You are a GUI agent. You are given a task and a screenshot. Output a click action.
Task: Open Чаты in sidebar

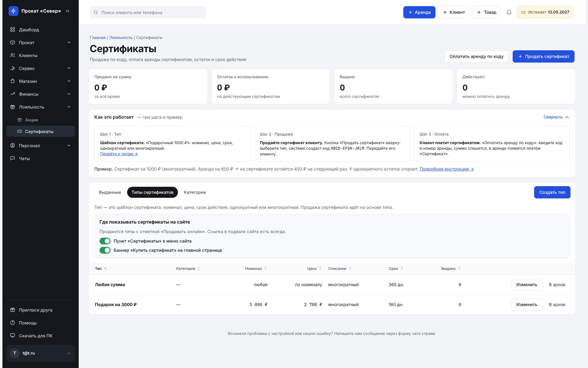(x=40, y=159)
